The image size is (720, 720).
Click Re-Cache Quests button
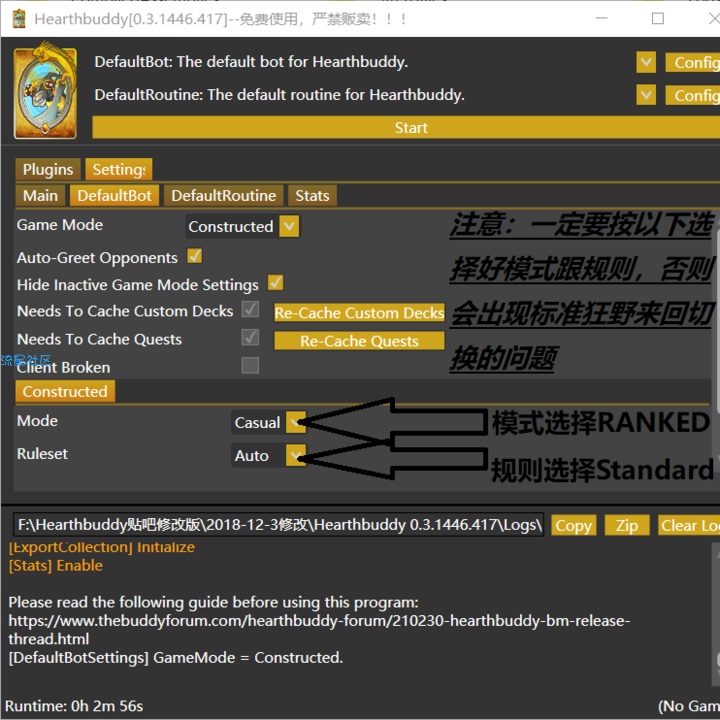pos(359,341)
